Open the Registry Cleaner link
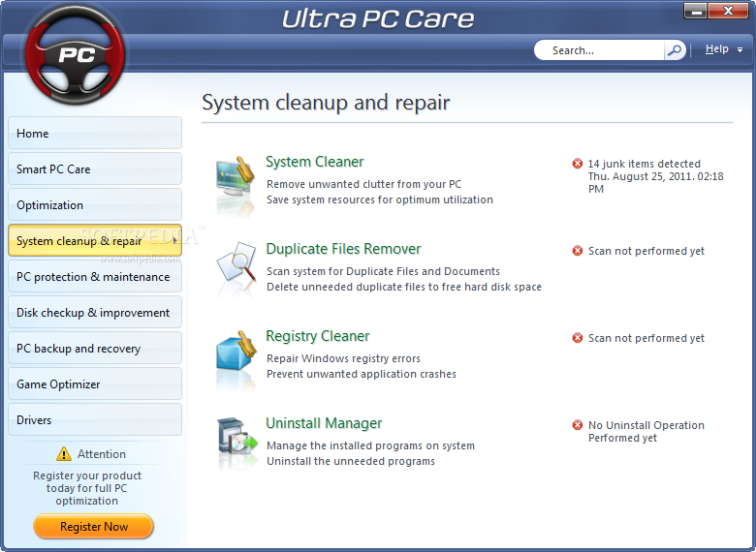This screenshot has width=756, height=552. tap(318, 336)
